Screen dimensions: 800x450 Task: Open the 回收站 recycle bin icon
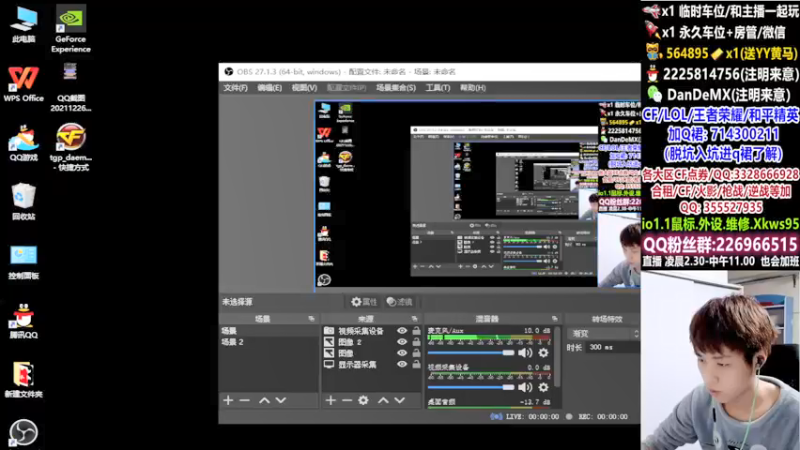(x=23, y=202)
